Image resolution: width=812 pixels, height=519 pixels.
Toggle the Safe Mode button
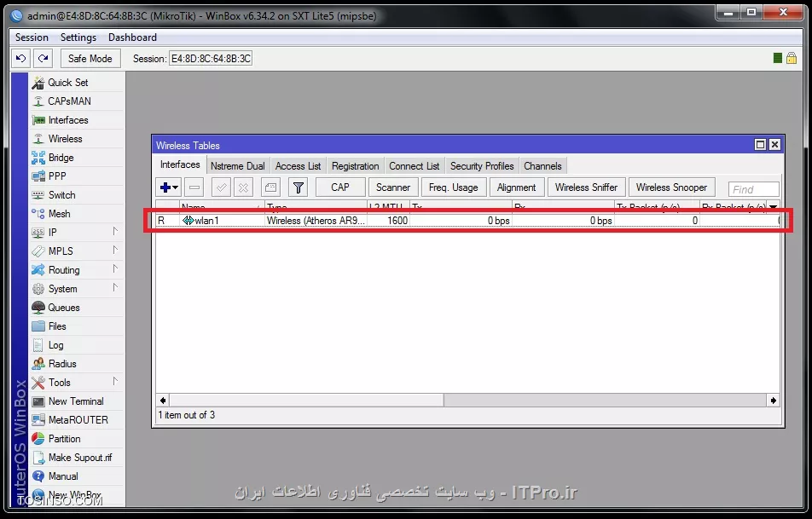pyautogui.click(x=90, y=59)
